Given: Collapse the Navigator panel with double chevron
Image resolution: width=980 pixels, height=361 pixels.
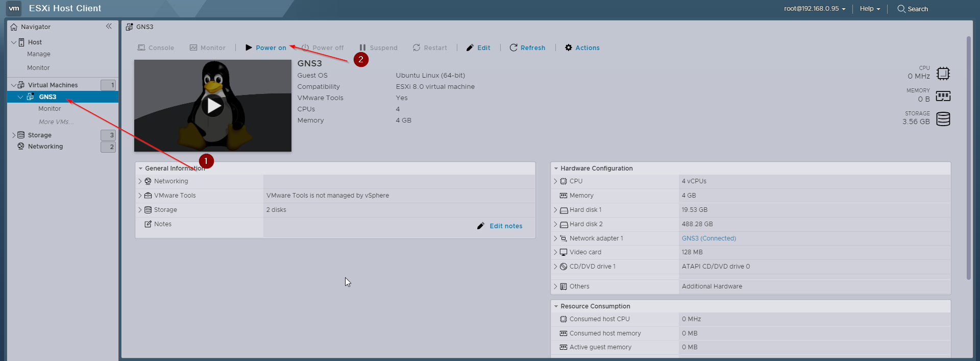Looking at the screenshot, I should coord(109,26).
